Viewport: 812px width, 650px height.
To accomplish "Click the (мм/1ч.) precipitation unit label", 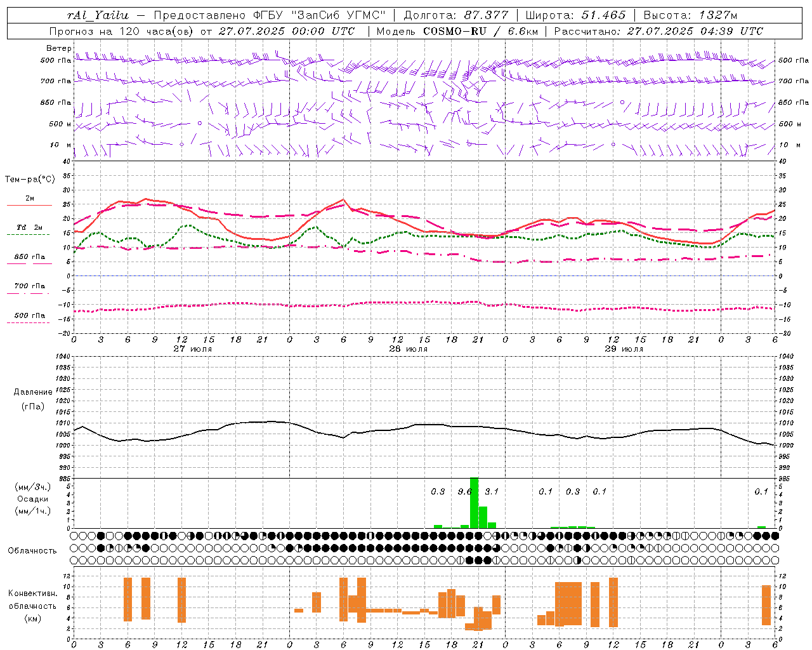I will [x=32, y=511].
